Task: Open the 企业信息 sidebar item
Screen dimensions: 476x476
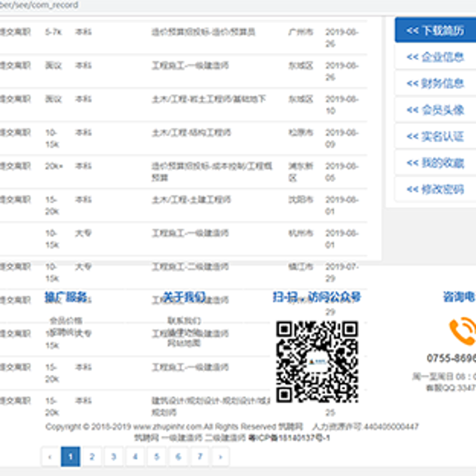Action: point(436,57)
